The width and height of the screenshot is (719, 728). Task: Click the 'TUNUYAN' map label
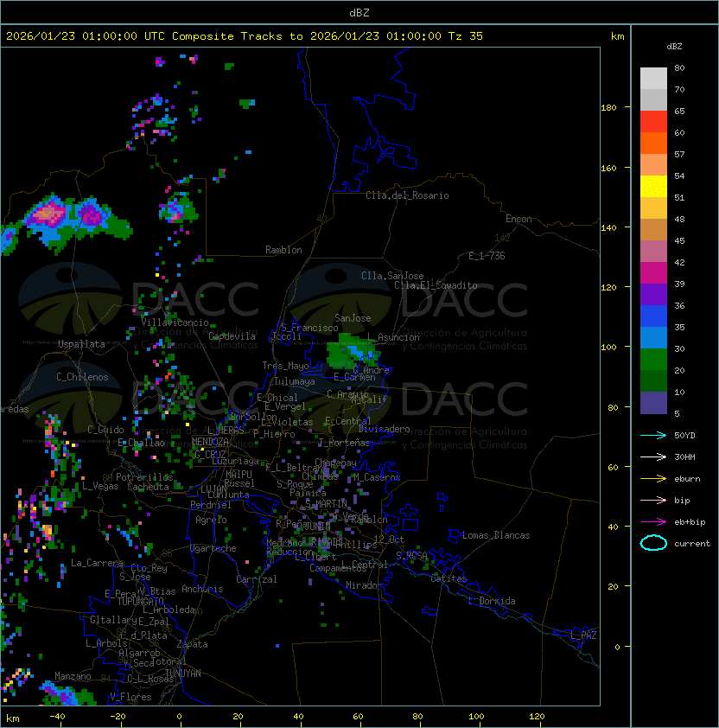[183, 674]
